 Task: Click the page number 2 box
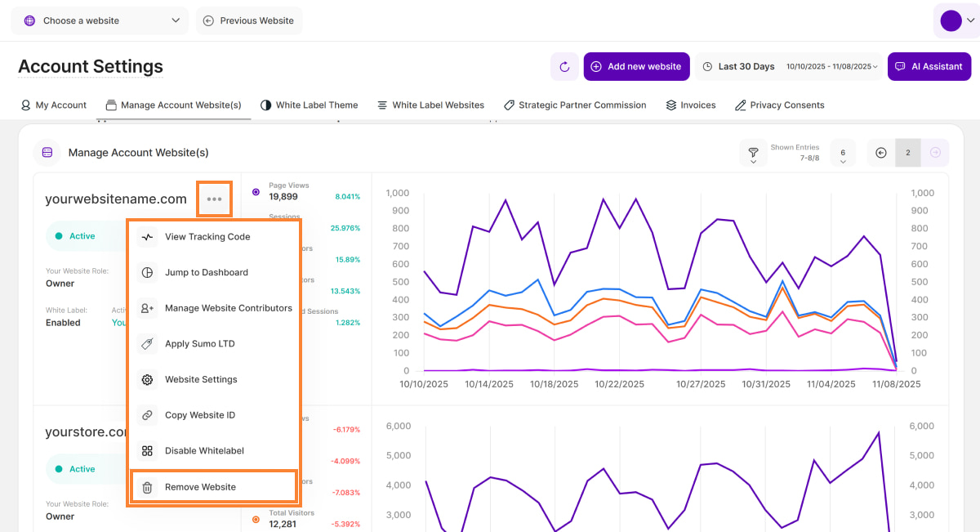click(x=907, y=153)
